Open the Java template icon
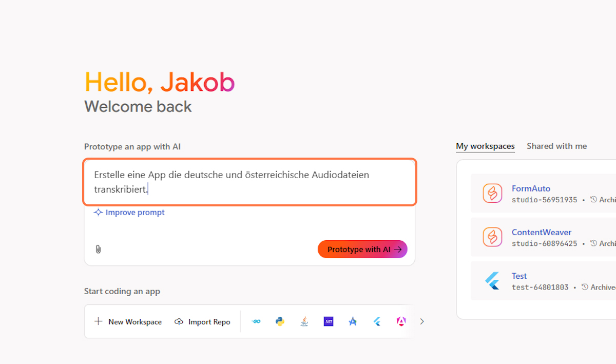616x364 pixels. click(x=304, y=321)
